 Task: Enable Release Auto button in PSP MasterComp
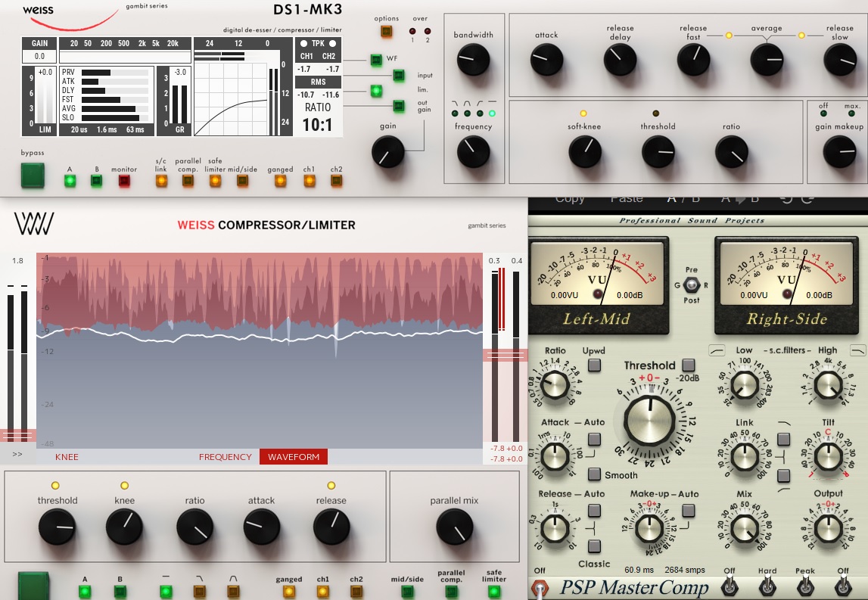point(594,510)
